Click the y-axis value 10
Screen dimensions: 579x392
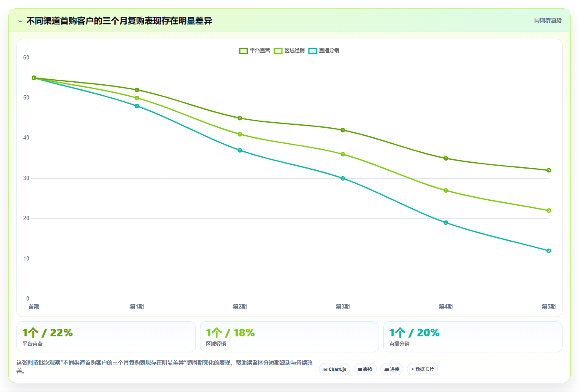click(x=26, y=259)
